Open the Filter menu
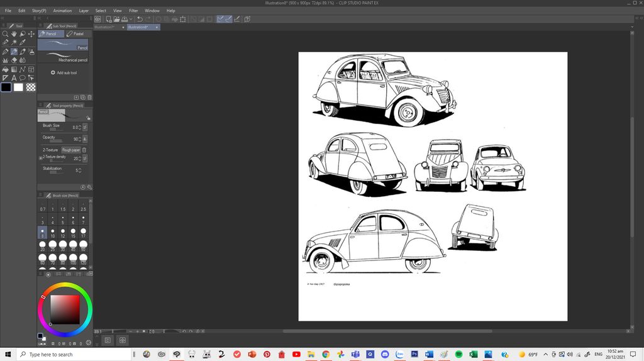 [x=133, y=11]
